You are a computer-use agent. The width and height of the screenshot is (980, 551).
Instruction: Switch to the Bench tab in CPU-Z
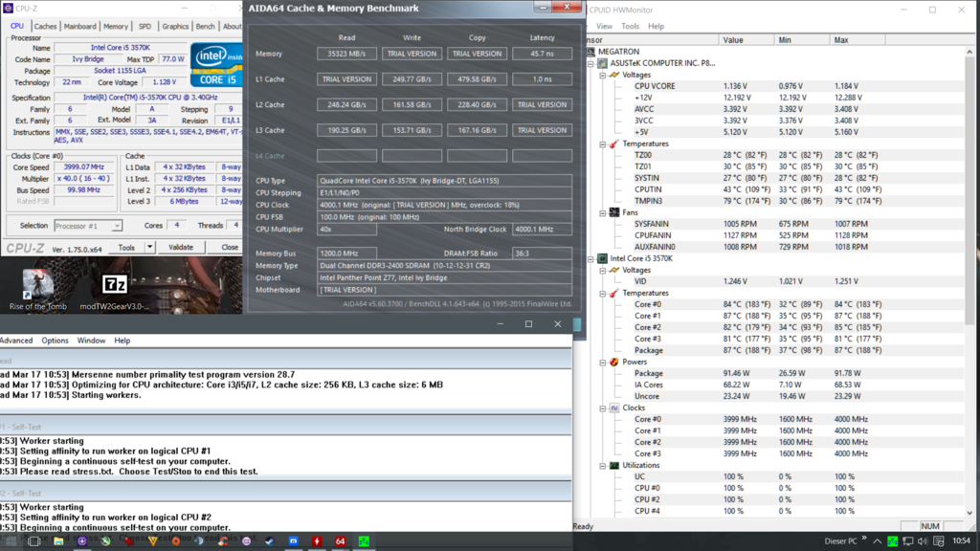(x=205, y=26)
